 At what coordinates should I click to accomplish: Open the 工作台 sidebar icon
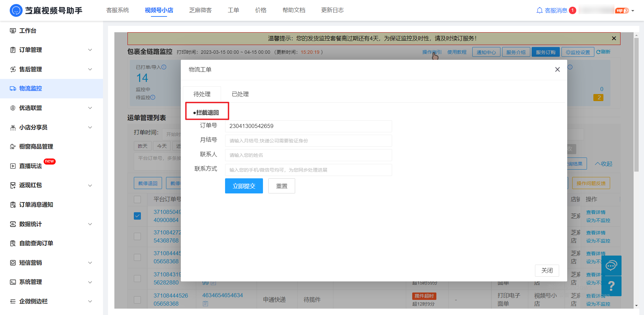tap(13, 31)
